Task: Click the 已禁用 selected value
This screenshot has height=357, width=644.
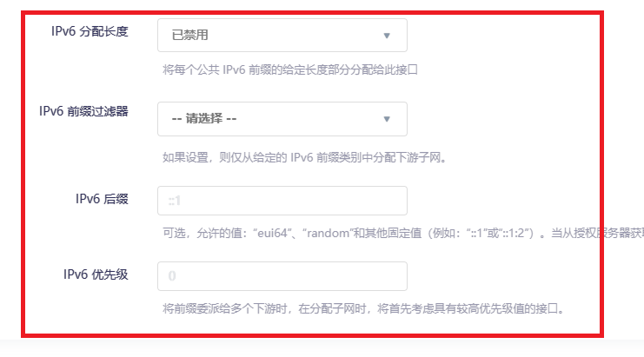Action: pos(189,36)
